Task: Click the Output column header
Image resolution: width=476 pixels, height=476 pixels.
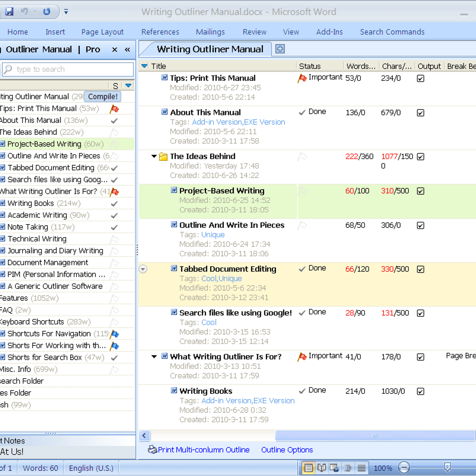Action: tap(429, 66)
